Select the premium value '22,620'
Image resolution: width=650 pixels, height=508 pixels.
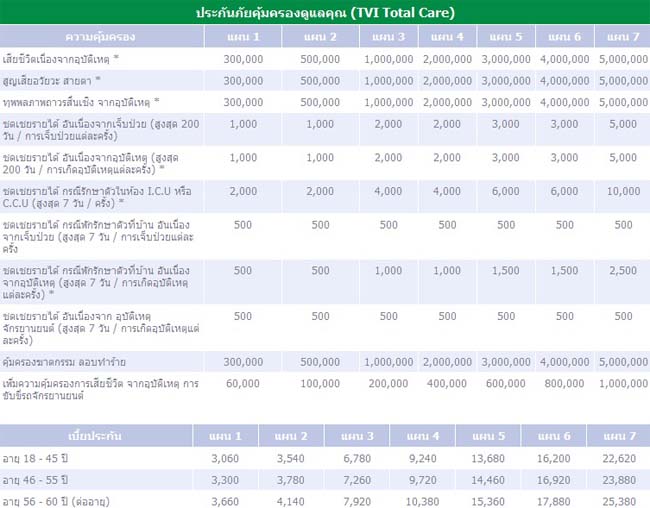tap(619, 459)
